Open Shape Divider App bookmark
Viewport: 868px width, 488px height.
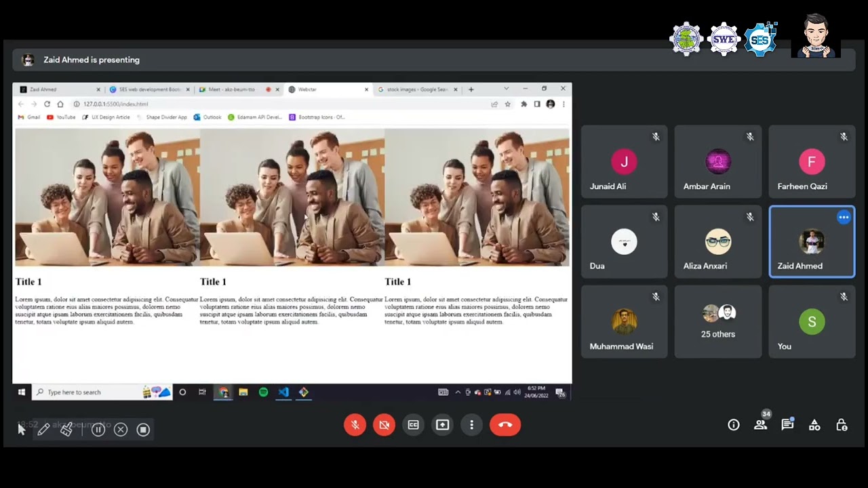pos(161,117)
